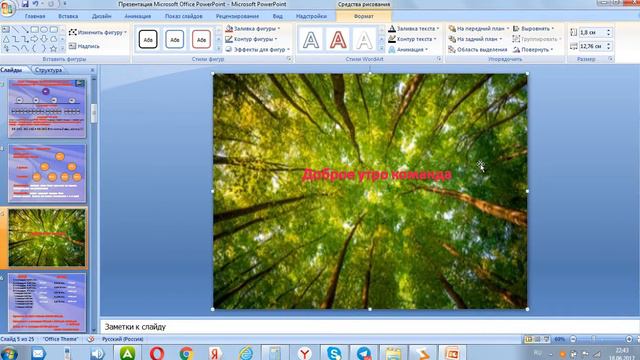The image size is (640, 360).
Task: Open Повернуть rotate dropdown
Action: pyautogui.click(x=533, y=49)
